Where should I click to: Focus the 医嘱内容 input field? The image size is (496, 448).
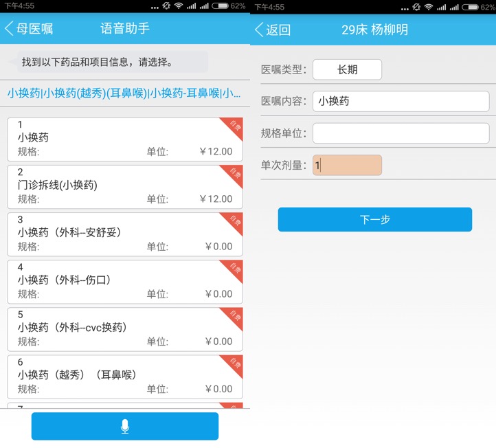[401, 101]
